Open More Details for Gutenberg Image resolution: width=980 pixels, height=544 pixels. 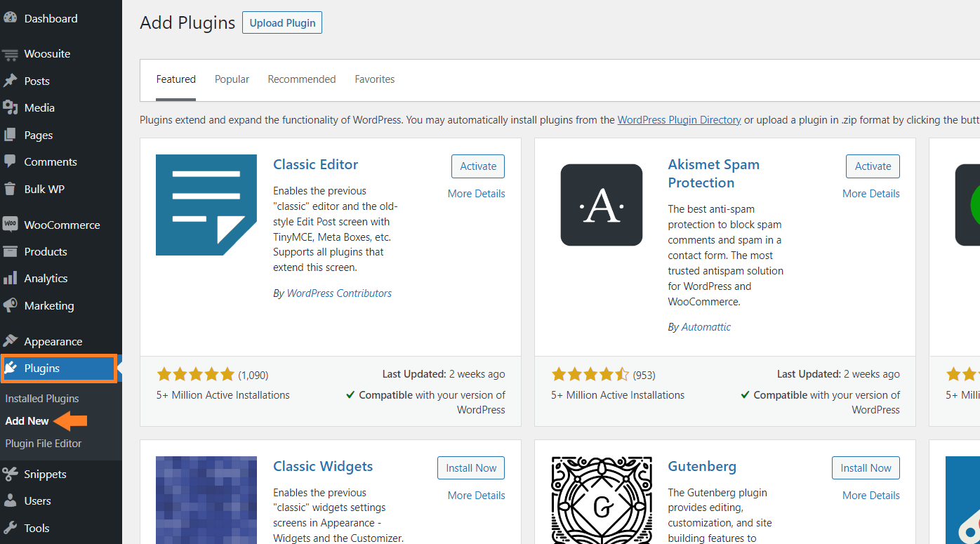(x=871, y=496)
